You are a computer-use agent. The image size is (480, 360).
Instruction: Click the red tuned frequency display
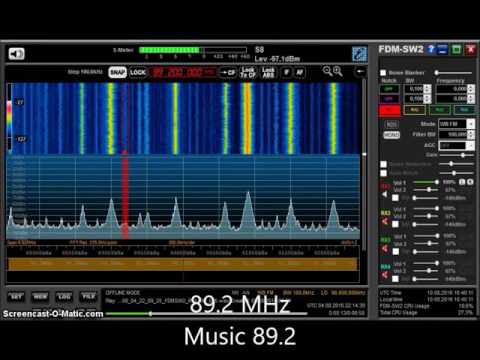(x=183, y=72)
